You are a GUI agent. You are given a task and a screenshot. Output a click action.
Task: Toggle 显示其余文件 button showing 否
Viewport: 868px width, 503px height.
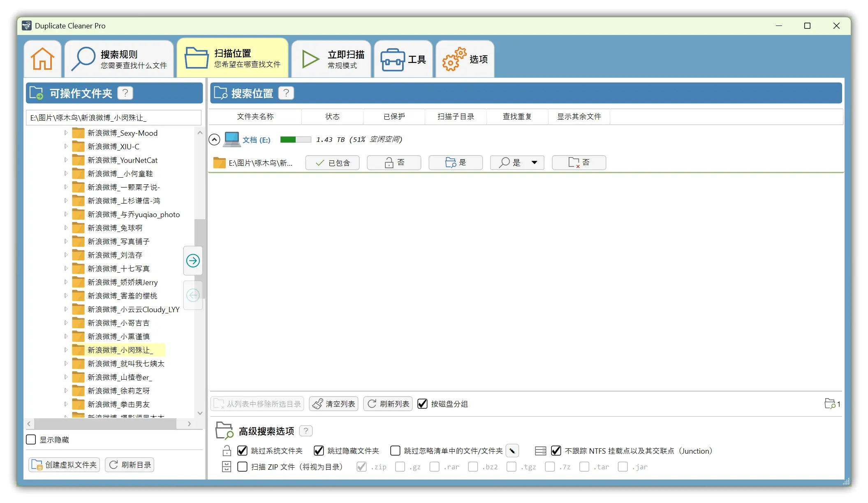pyautogui.click(x=579, y=162)
